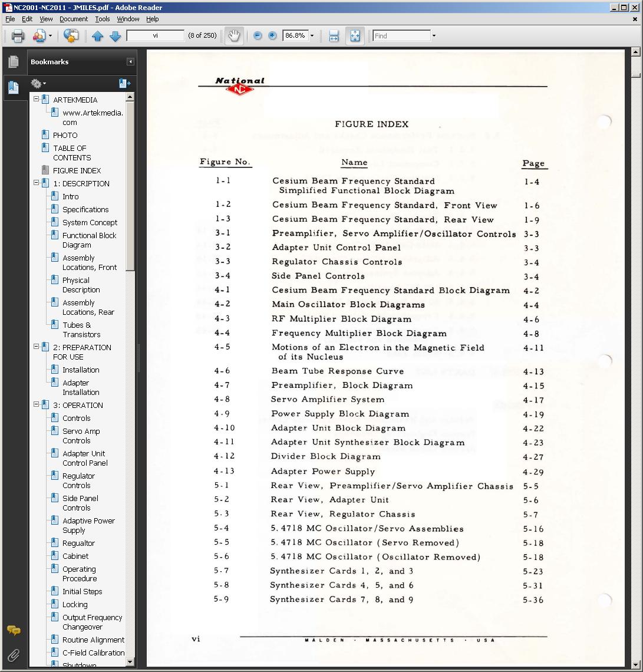
Task: Click the PHOTO bookmark icon
Action: [45, 134]
